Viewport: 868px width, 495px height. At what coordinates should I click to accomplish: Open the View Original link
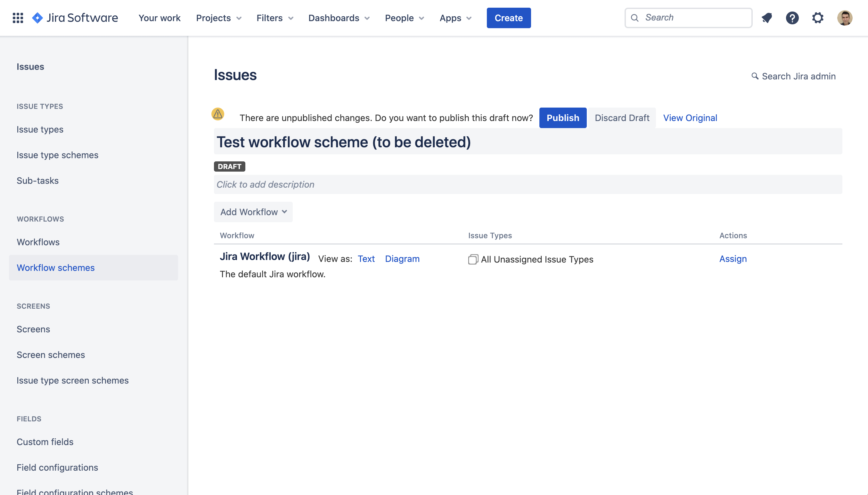690,118
